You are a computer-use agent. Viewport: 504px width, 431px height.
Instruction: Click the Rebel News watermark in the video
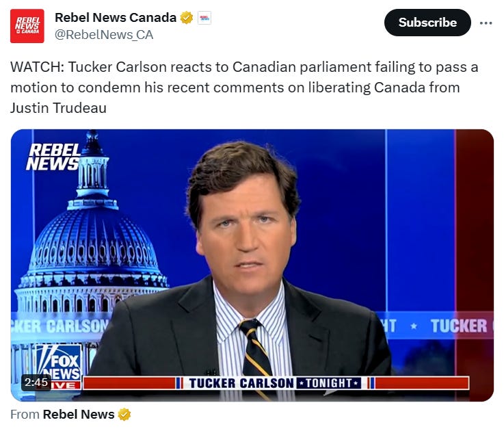tap(53, 157)
